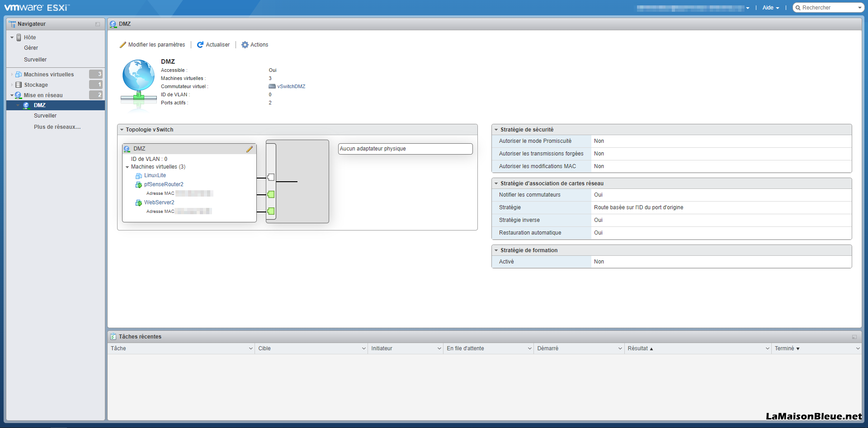868x428 pixels.
Task: Open the Actions menu
Action: pos(255,45)
